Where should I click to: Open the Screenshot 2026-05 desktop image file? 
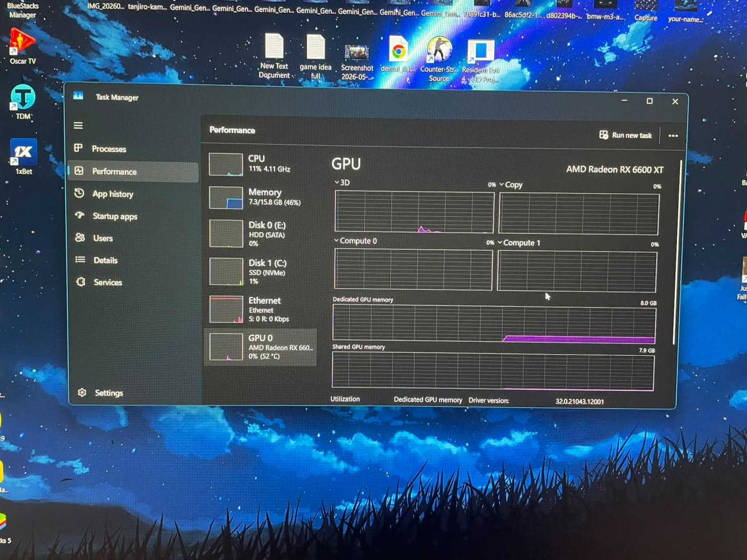point(357,62)
